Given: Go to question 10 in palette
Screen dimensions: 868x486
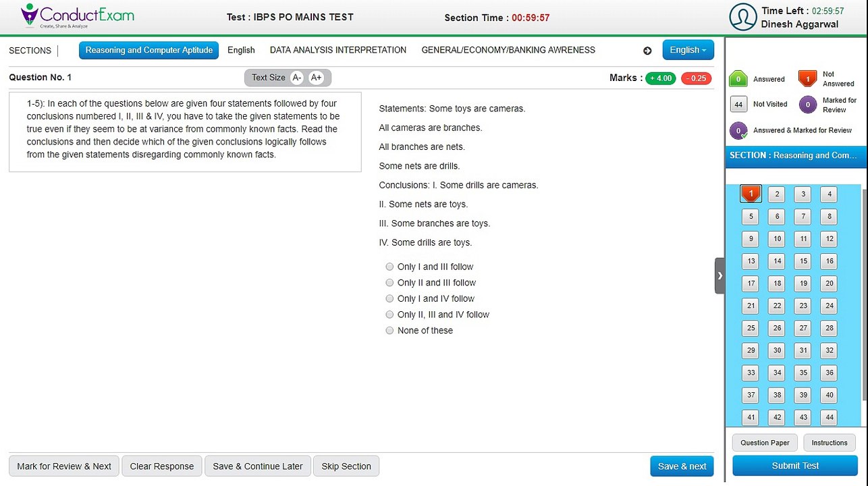Looking at the screenshot, I should [777, 239].
